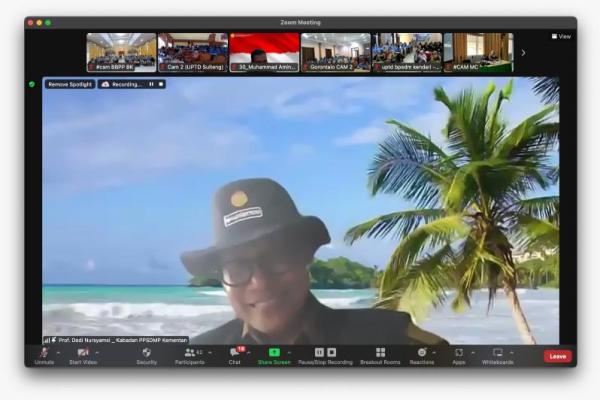
Task: Click the Start Video camera icon
Action: click(x=83, y=353)
